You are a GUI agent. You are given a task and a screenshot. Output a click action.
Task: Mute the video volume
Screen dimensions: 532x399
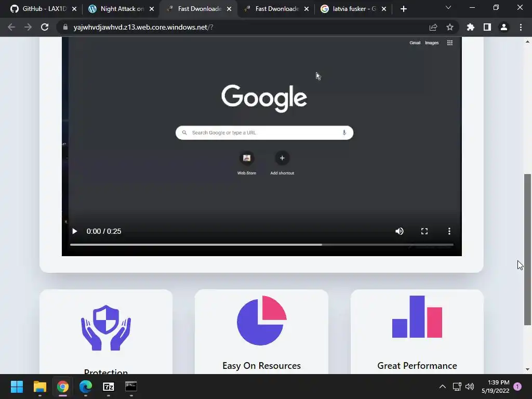(x=400, y=231)
